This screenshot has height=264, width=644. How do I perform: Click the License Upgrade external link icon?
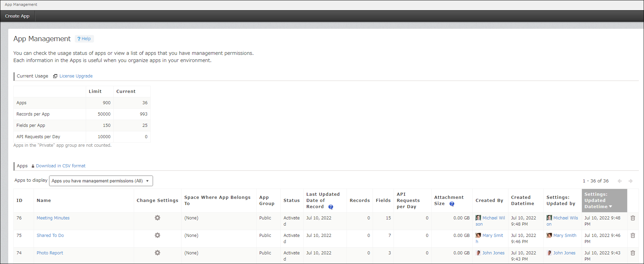[x=55, y=76]
